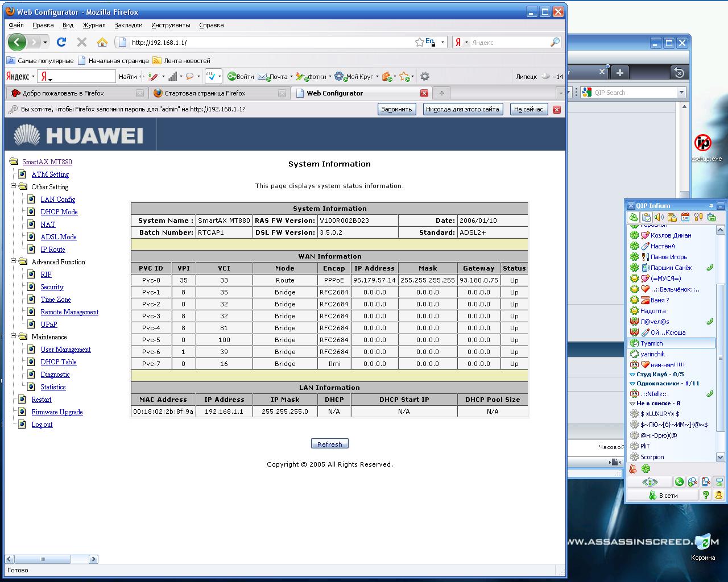Image resolution: width=728 pixels, height=582 pixels.
Task: Click the Firefox reload page icon
Action: pyautogui.click(x=61, y=42)
